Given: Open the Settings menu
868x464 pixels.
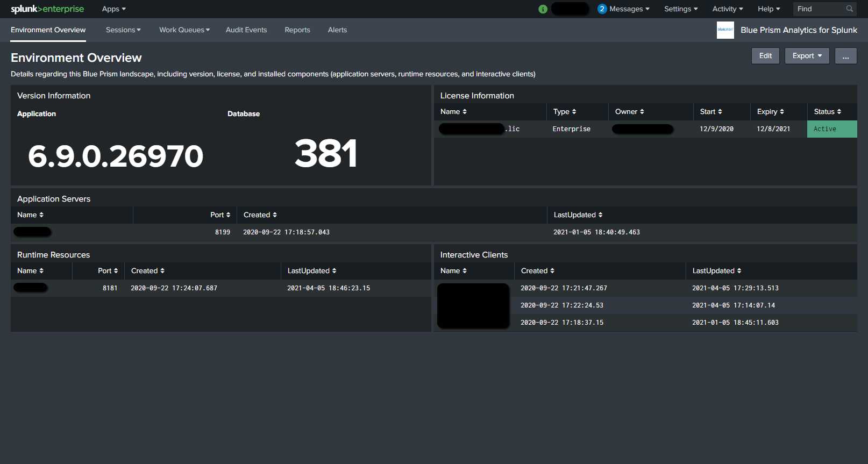Looking at the screenshot, I should click(x=681, y=9).
